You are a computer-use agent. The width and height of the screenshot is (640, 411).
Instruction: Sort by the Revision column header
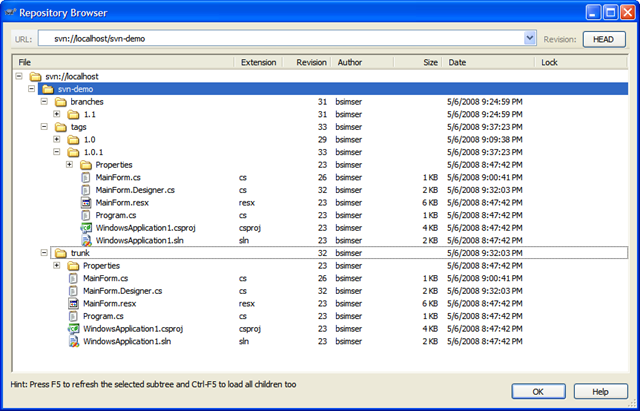click(x=306, y=62)
